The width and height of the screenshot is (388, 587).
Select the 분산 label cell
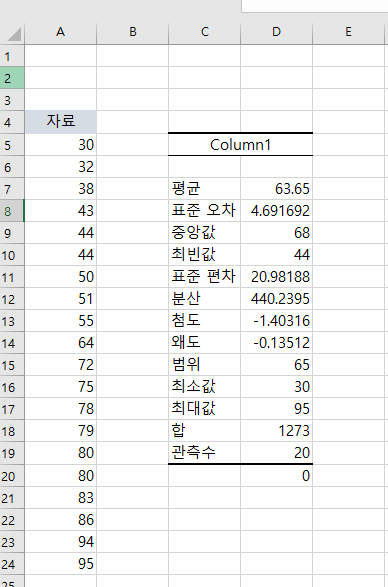point(204,299)
